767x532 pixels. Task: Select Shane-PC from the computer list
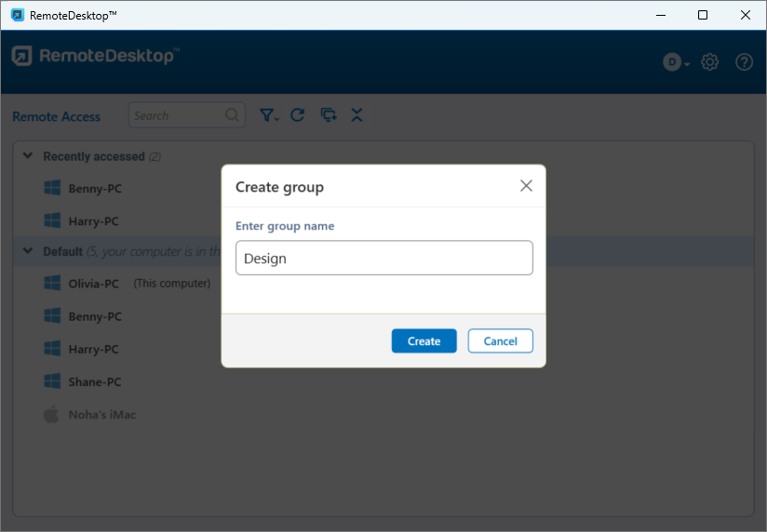pyautogui.click(x=94, y=382)
